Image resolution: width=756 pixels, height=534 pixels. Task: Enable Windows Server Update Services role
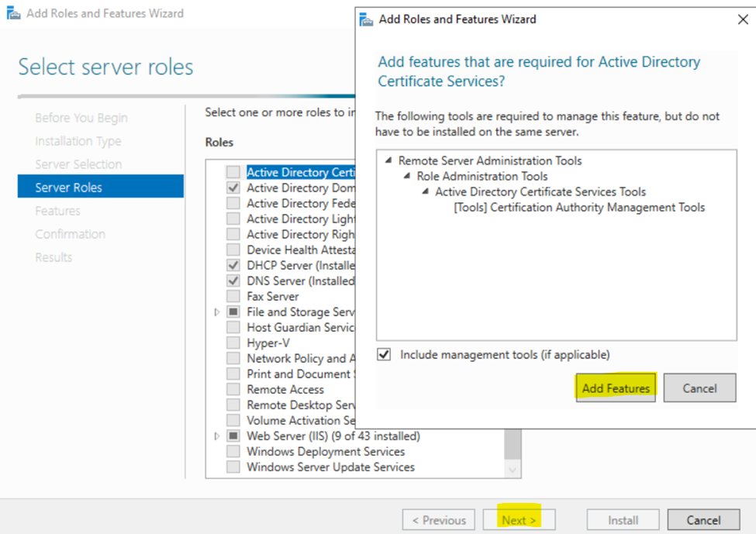(x=233, y=467)
